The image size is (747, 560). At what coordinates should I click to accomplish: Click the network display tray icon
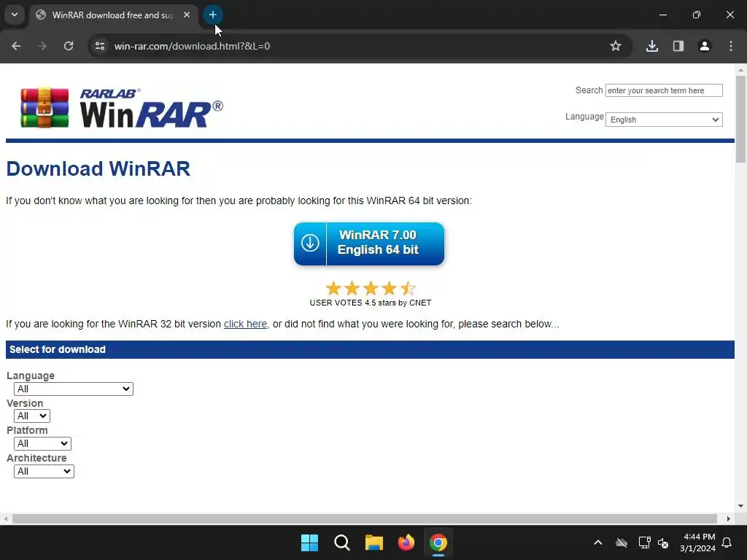pos(644,542)
